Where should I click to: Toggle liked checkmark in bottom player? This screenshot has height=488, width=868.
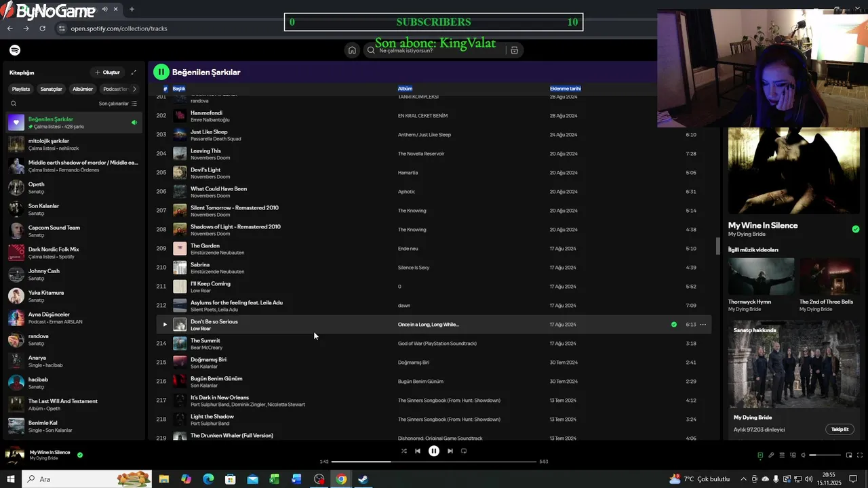(80, 455)
